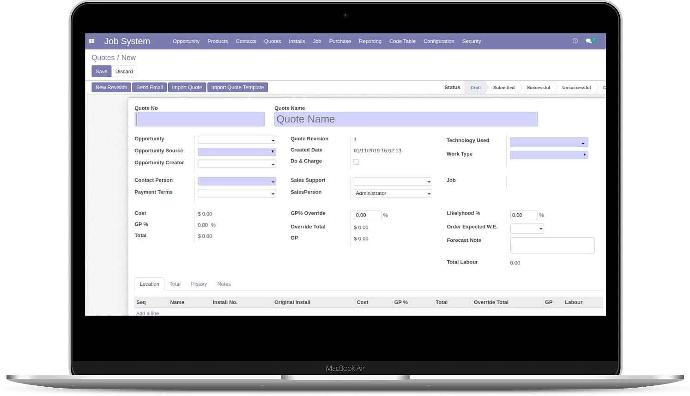Click the Add a line link
This screenshot has height=396, width=690.
coord(147,313)
